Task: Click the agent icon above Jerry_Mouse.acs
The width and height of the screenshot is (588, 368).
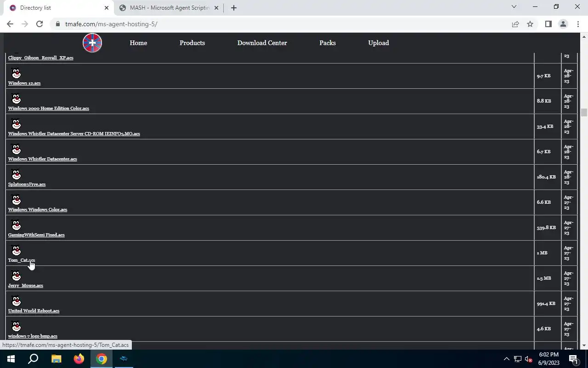Action: point(16,276)
